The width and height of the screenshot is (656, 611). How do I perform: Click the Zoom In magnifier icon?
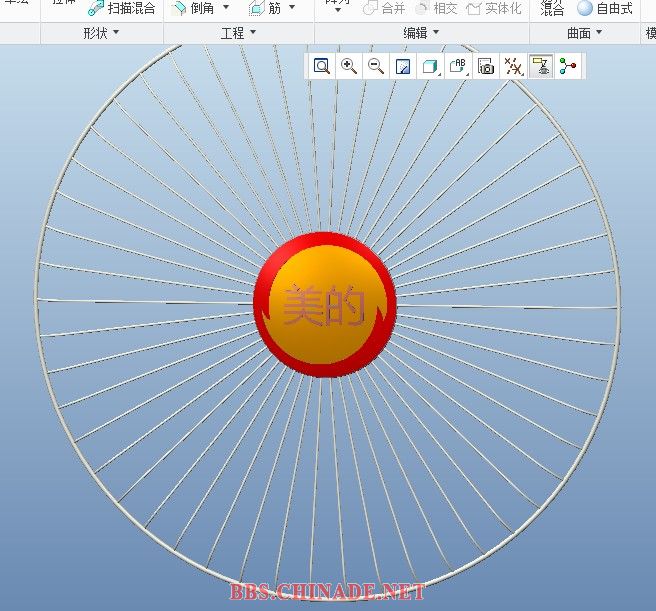pyautogui.click(x=348, y=66)
